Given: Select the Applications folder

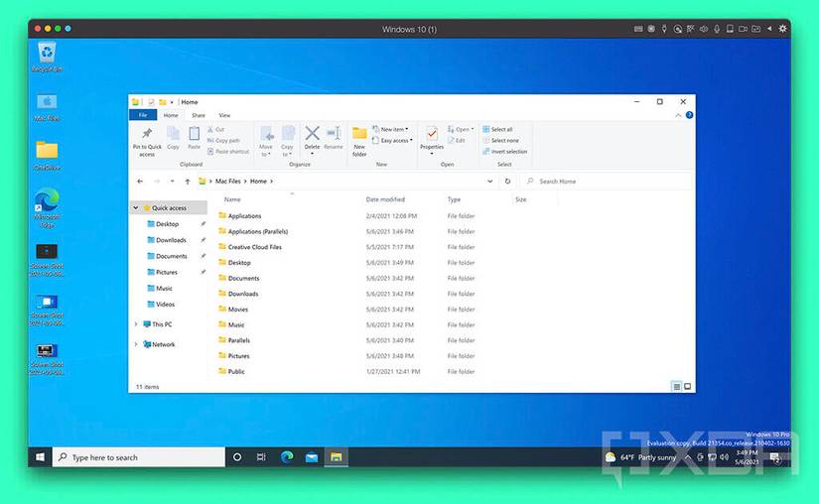Looking at the screenshot, I should (244, 216).
